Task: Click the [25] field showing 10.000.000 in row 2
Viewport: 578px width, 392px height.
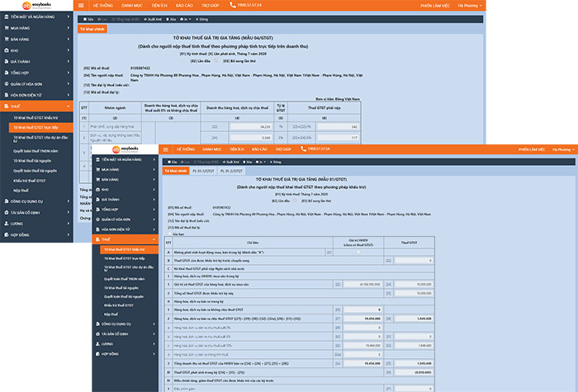Action: (x=414, y=293)
